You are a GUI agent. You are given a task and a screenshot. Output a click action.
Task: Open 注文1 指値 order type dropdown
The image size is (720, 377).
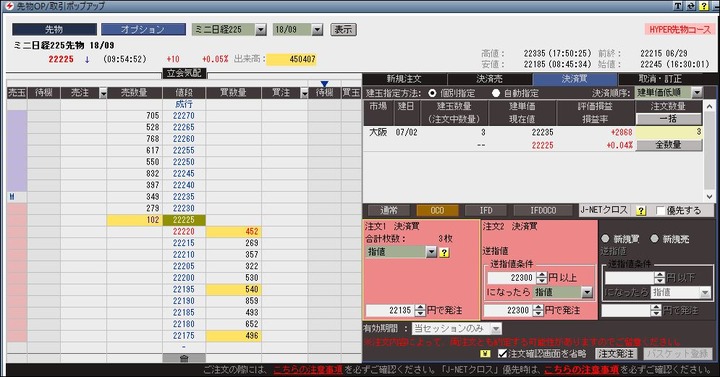(x=431, y=252)
